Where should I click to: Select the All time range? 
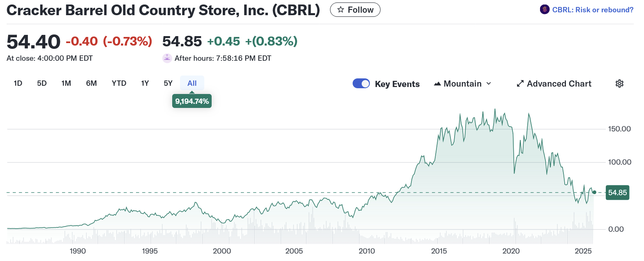(x=192, y=83)
